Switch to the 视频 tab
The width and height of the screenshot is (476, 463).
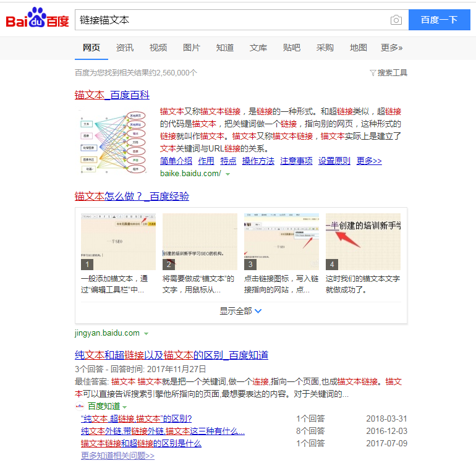(158, 48)
